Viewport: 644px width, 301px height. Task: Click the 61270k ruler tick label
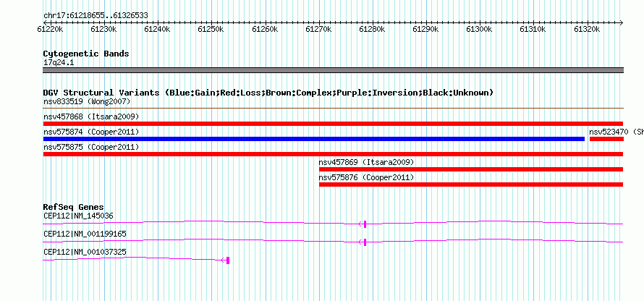318,29
